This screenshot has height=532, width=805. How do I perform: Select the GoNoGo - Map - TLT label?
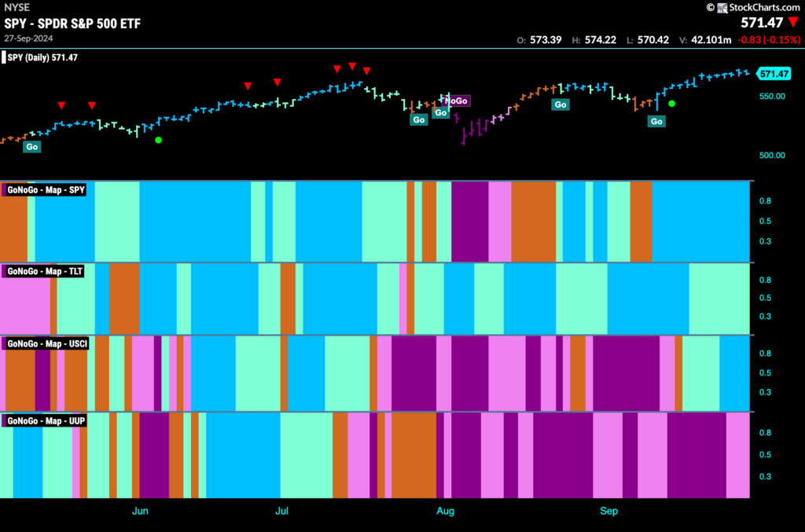coord(44,271)
